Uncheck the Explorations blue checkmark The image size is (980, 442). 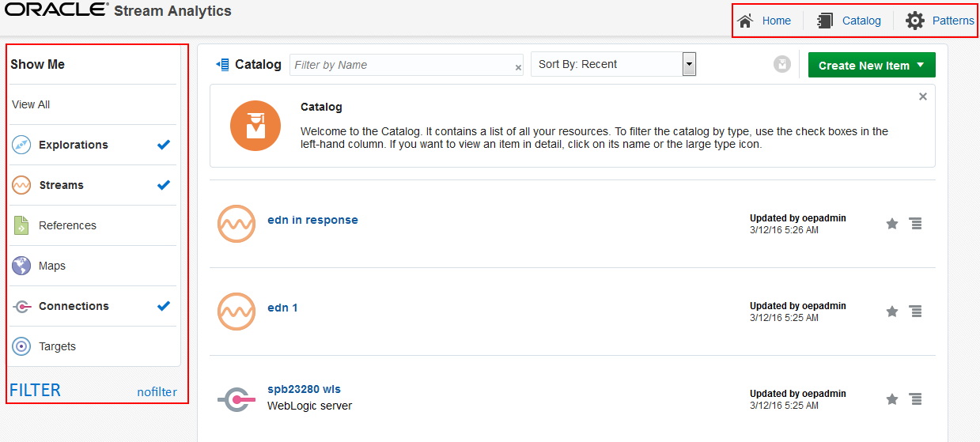(x=164, y=145)
